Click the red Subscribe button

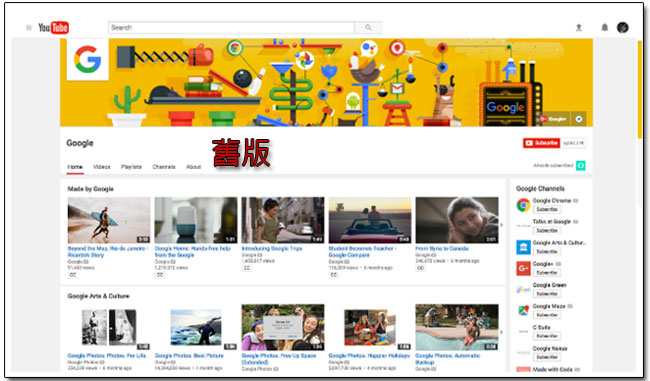541,143
